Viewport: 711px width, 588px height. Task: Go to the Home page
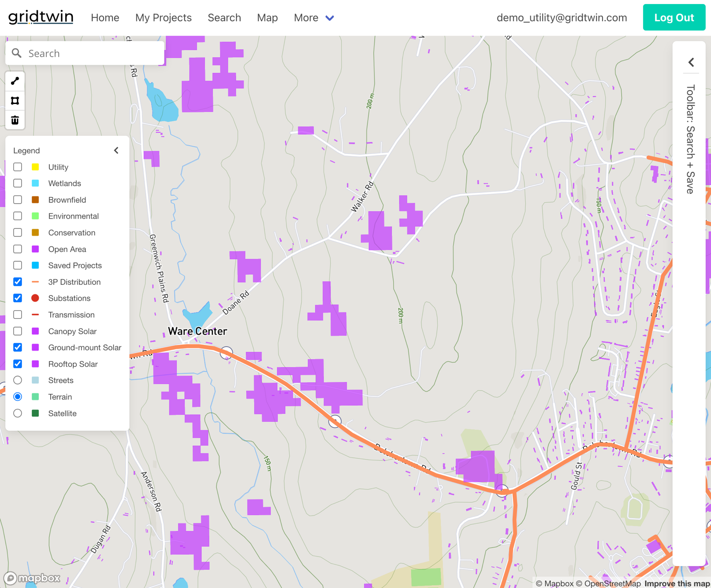coord(105,18)
